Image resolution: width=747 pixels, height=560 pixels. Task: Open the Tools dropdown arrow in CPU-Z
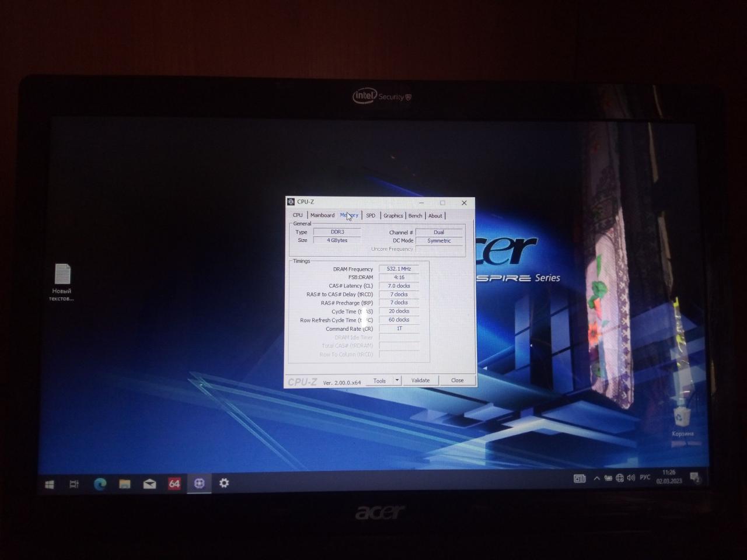pyautogui.click(x=397, y=380)
